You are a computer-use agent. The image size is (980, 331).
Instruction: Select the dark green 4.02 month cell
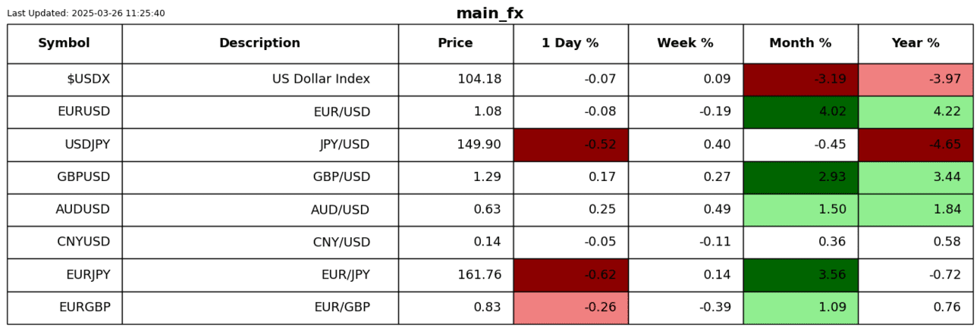point(800,111)
